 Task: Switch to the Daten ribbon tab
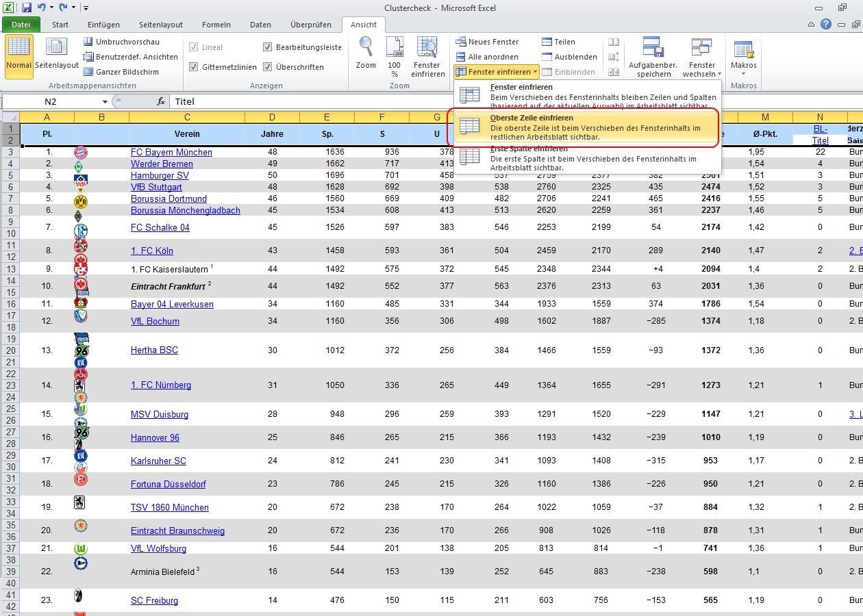[x=260, y=25]
